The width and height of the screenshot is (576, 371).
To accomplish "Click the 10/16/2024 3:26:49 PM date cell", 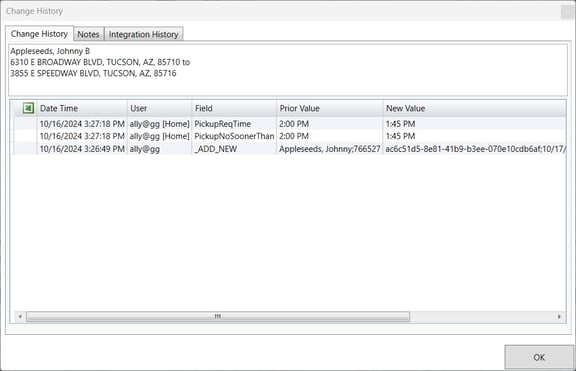I will (82, 149).
